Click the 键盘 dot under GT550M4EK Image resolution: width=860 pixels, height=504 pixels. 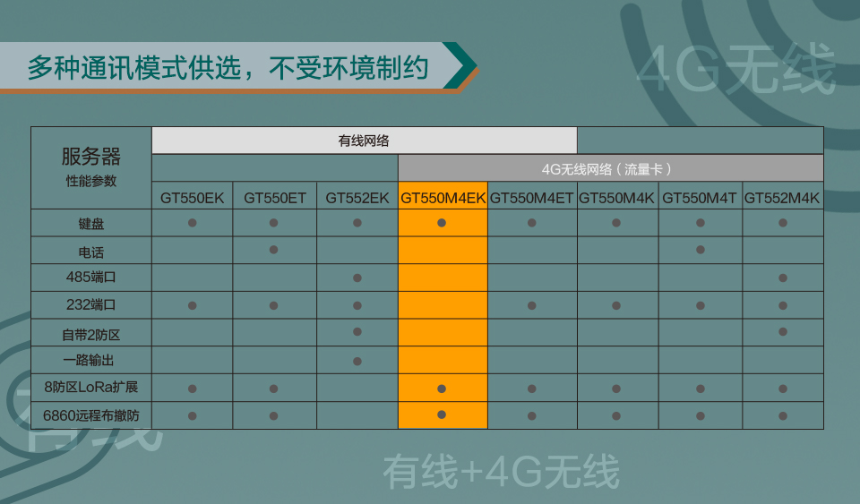pos(442,223)
